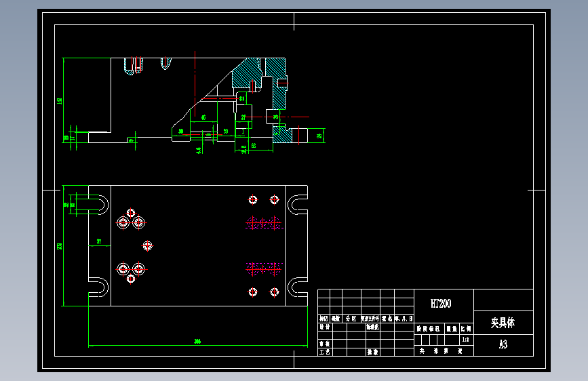Click the 夹具体 part name text
Screen dimensions: 588x381
[x=503, y=323]
